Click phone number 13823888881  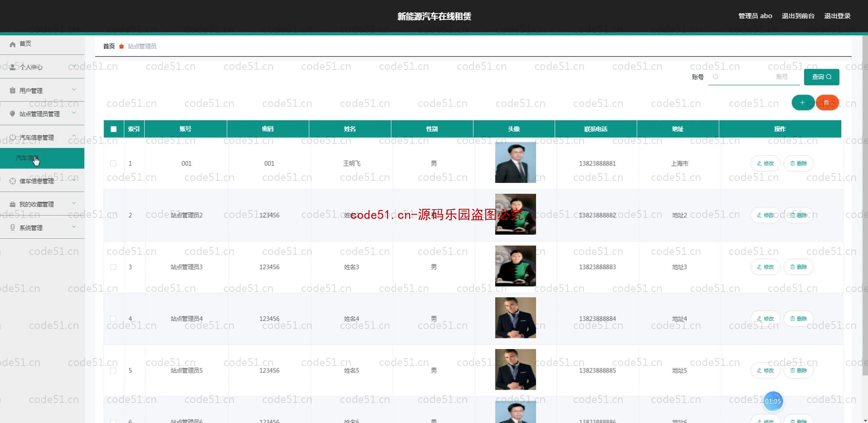597,164
